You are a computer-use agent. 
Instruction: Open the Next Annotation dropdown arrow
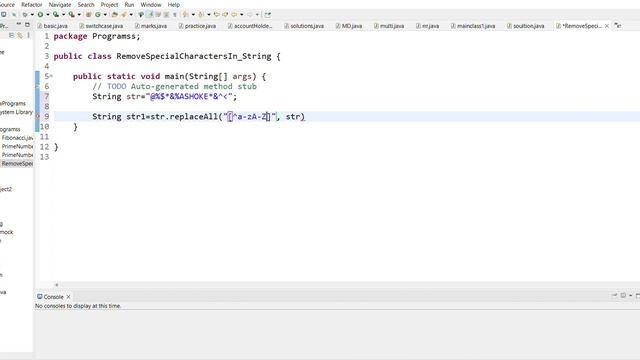[193, 15]
